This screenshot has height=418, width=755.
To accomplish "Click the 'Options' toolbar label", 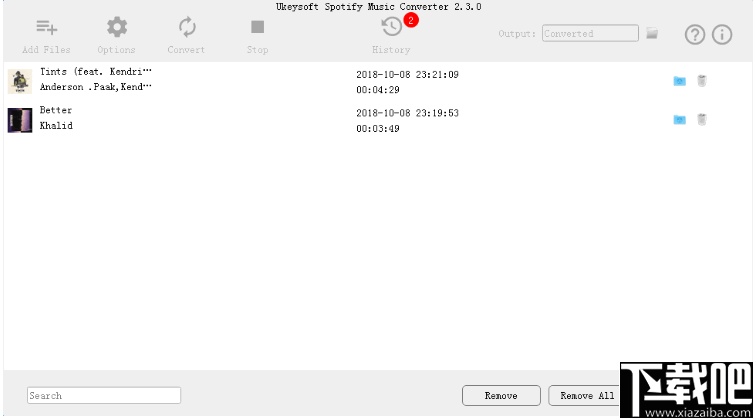I will (x=117, y=50).
